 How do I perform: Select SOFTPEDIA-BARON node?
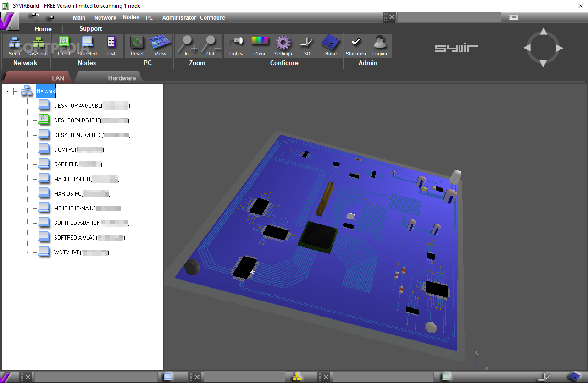click(92, 223)
